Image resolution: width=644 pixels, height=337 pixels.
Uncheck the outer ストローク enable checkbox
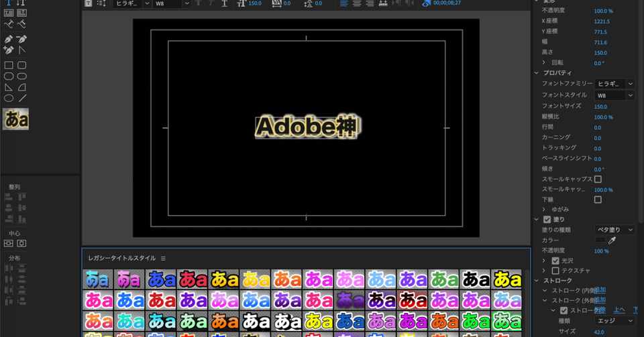click(564, 311)
